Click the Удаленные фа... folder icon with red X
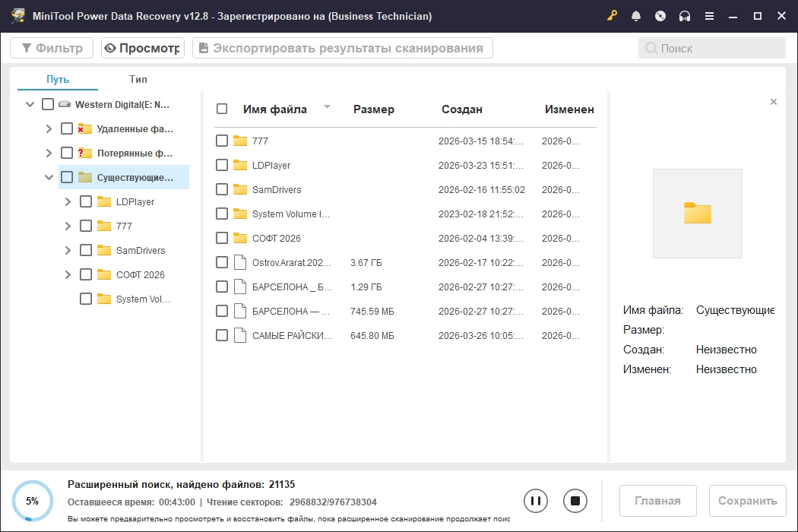The image size is (798, 532). pyautogui.click(x=84, y=128)
